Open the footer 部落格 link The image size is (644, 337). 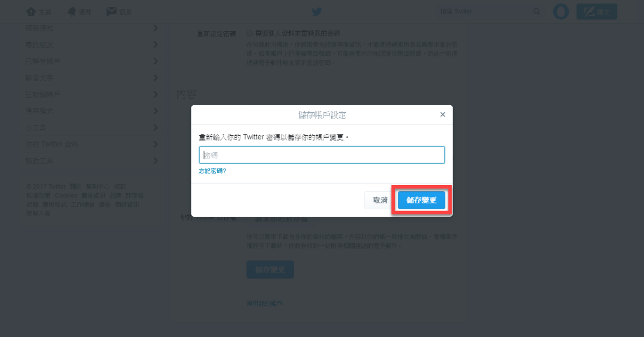tap(135, 195)
